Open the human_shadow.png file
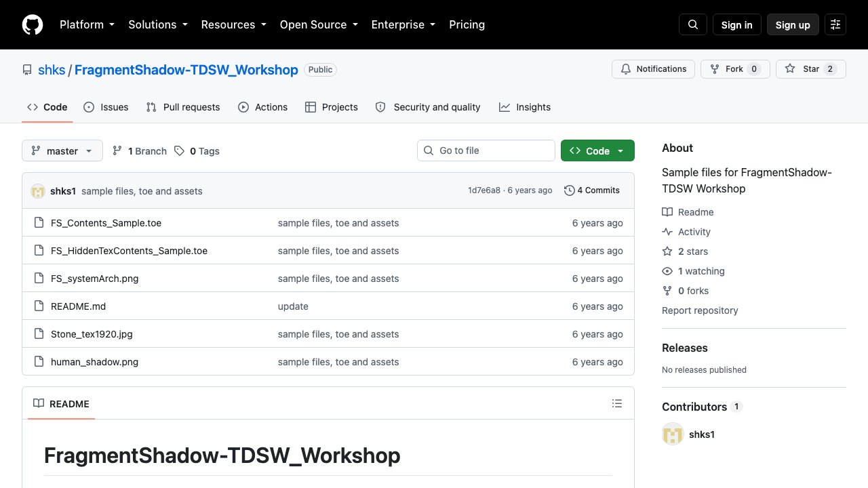Screen dimensions: 868x488 tap(94, 362)
